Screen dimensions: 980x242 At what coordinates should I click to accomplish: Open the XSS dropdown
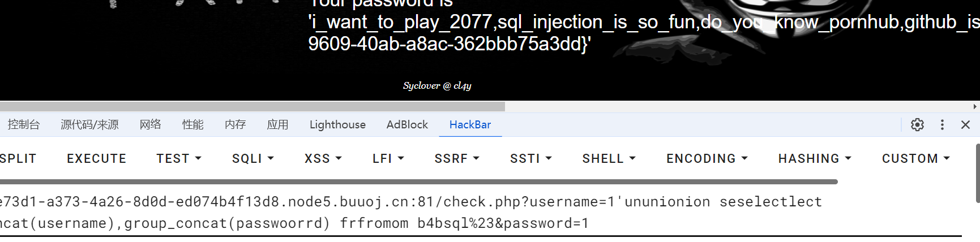click(x=323, y=159)
